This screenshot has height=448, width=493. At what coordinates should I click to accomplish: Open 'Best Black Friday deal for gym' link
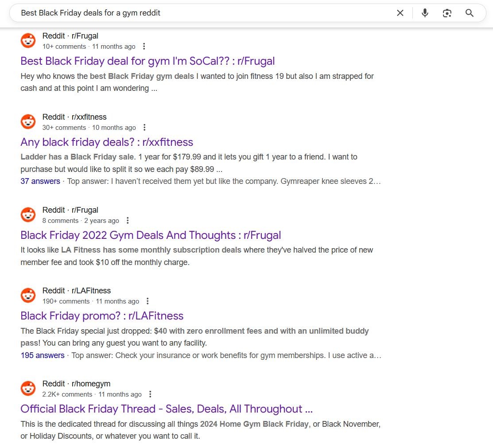[148, 61]
